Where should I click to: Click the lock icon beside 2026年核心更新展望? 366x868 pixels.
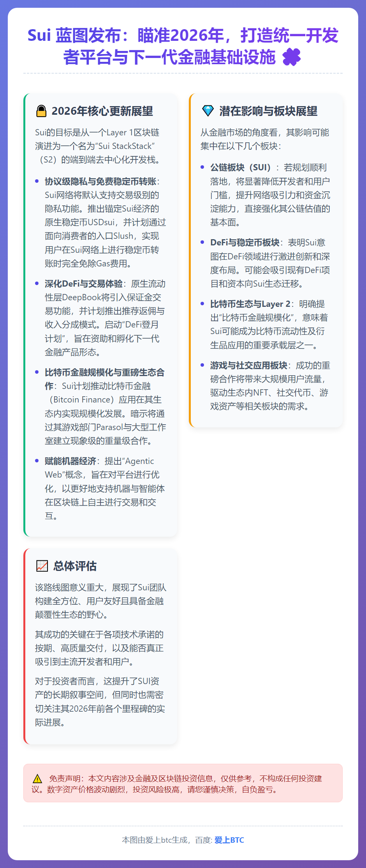click(41, 111)
